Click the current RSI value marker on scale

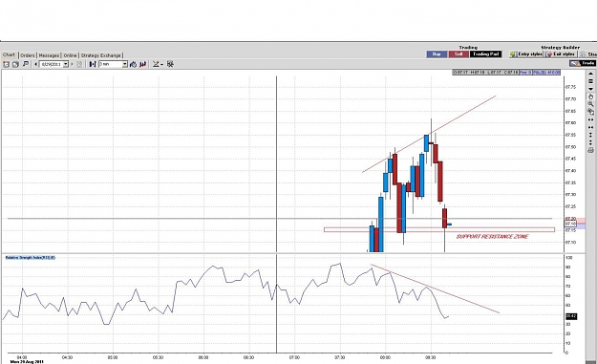[x=571, y=316]
